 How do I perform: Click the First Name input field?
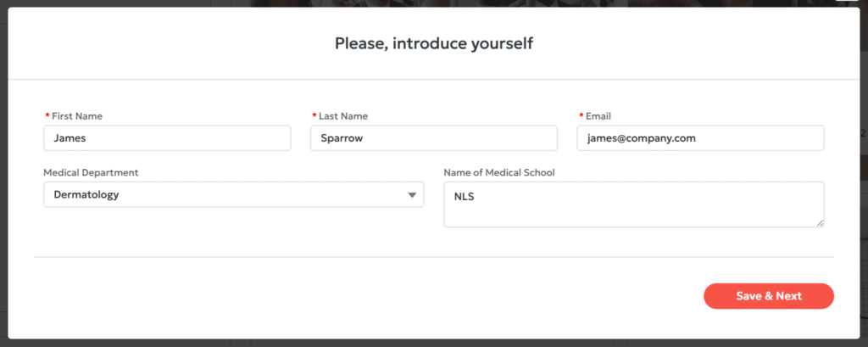coord(166,137)
